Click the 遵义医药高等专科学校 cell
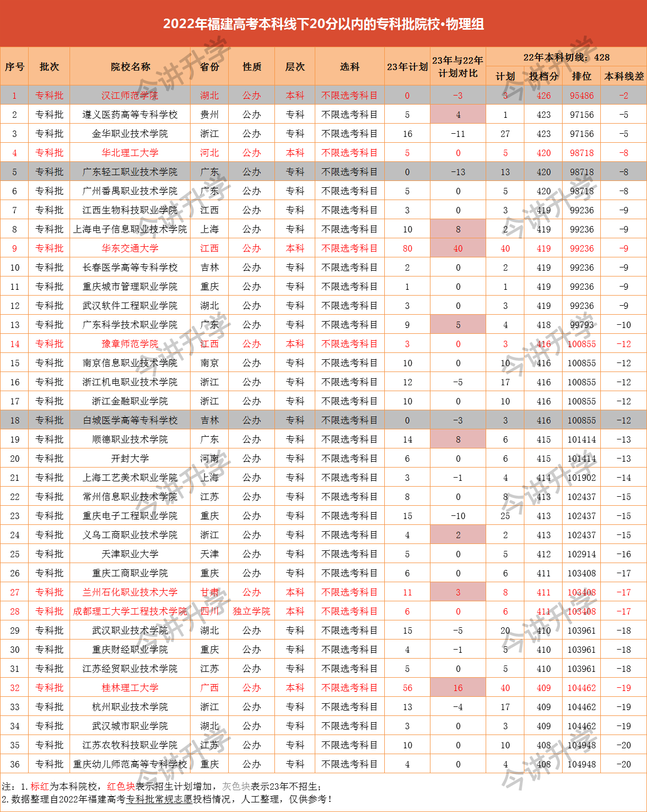The height and width of the screenshot is (812, 647). click(x=130, y=115)
